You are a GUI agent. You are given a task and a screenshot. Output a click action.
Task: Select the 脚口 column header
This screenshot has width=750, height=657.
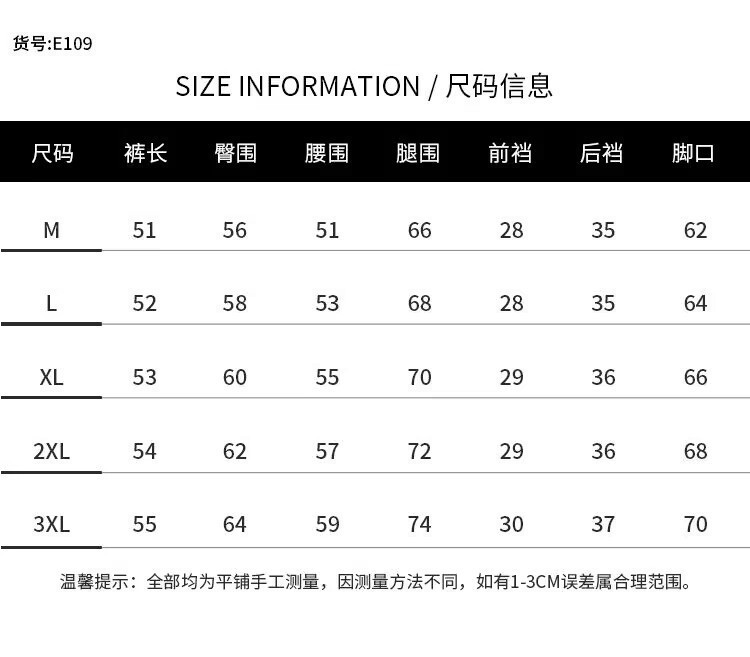coord(694,153)
